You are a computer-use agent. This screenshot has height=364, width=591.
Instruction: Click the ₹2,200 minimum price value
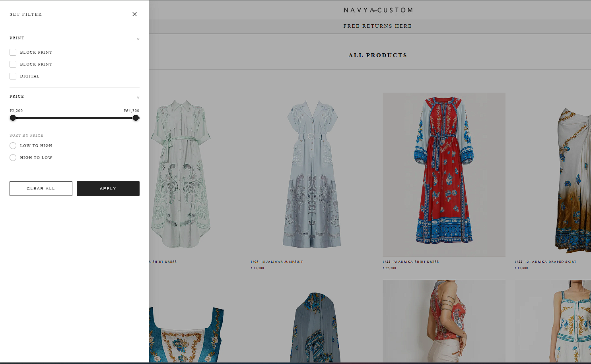(16, 111)
